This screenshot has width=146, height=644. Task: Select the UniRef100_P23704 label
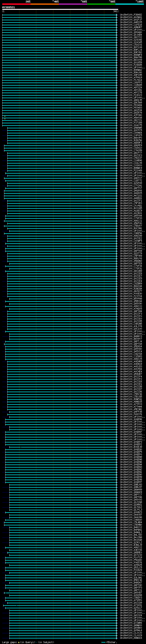(x=131, y=296)
